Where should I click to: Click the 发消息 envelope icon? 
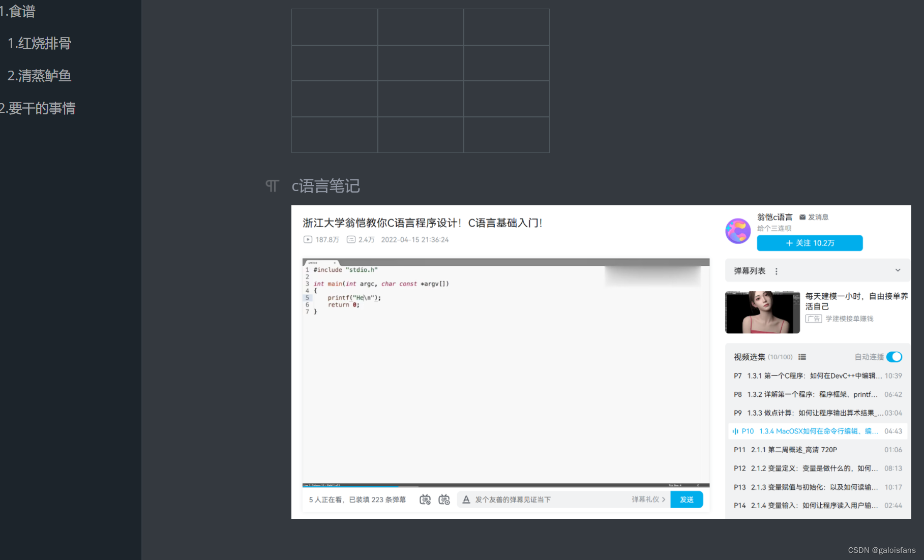click(802, 217)
